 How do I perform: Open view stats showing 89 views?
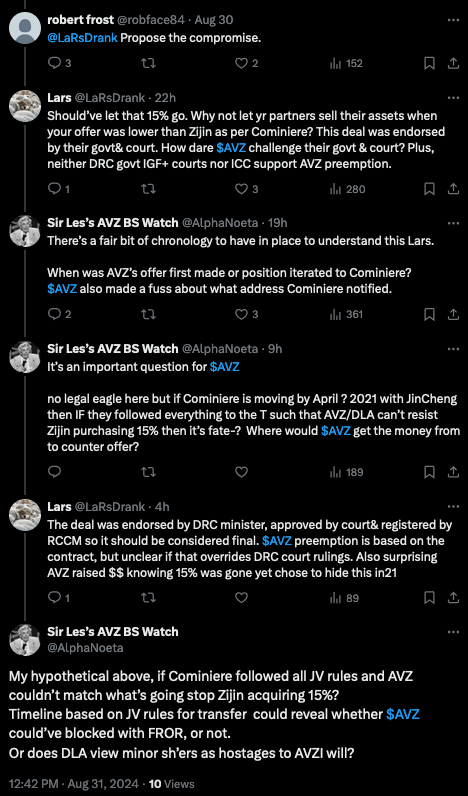(x=344, y=598)
